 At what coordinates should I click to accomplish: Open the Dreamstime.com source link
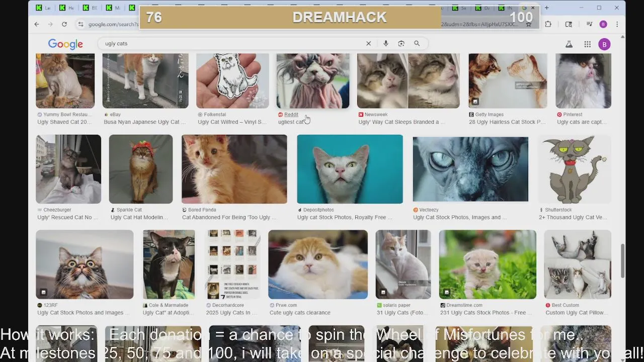pos(464,306)
